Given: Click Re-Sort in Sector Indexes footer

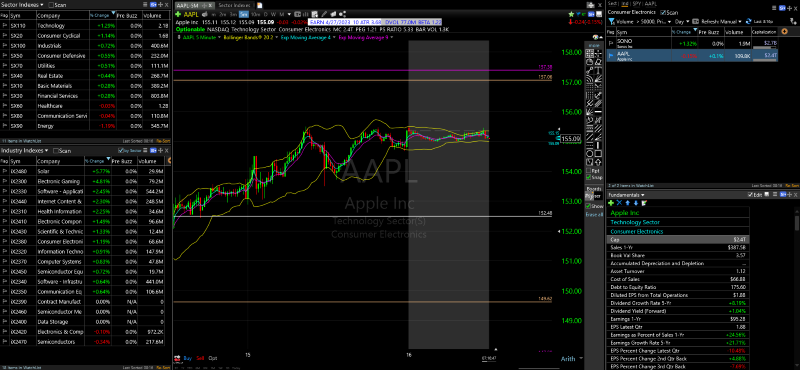Looking at the screenshot, I should 163,140.
